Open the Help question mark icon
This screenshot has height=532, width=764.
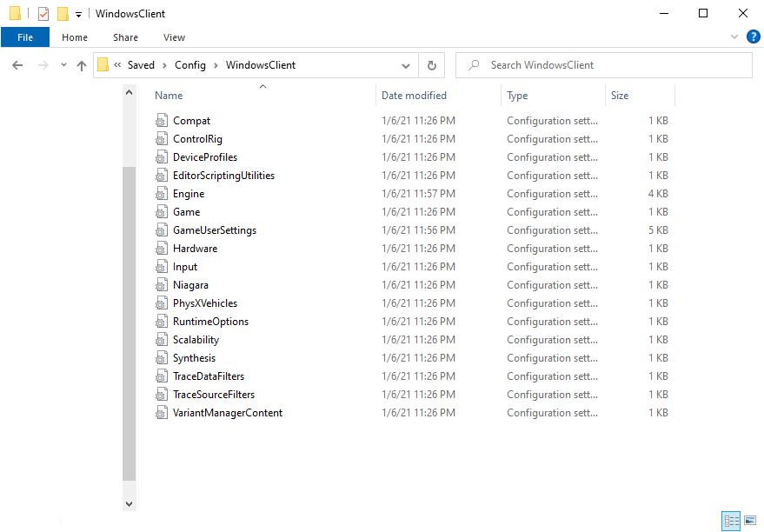[x=753, y=37]
